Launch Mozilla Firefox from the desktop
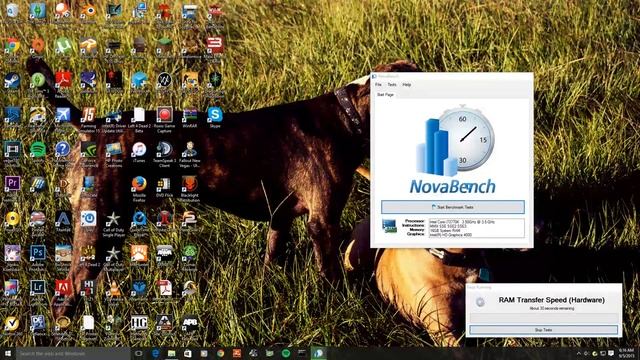The height and width of the screenshot is (360, 640). (139, 184)
